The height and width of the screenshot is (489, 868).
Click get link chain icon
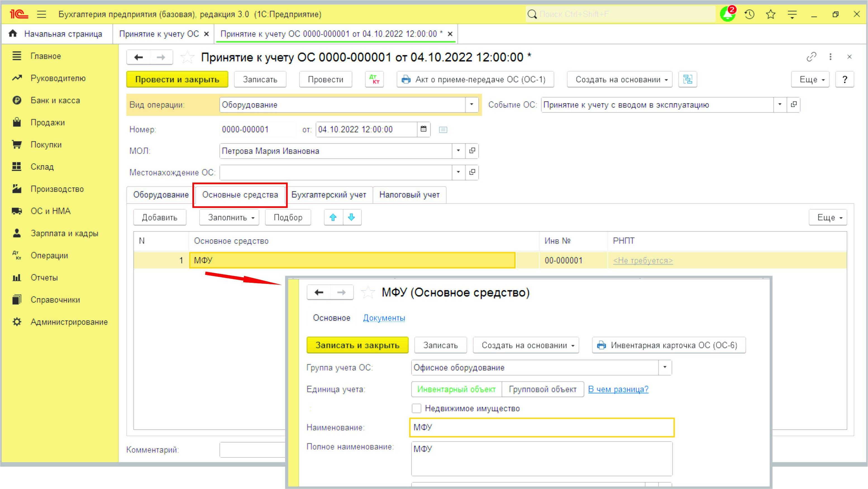click(x=811, y=57)
